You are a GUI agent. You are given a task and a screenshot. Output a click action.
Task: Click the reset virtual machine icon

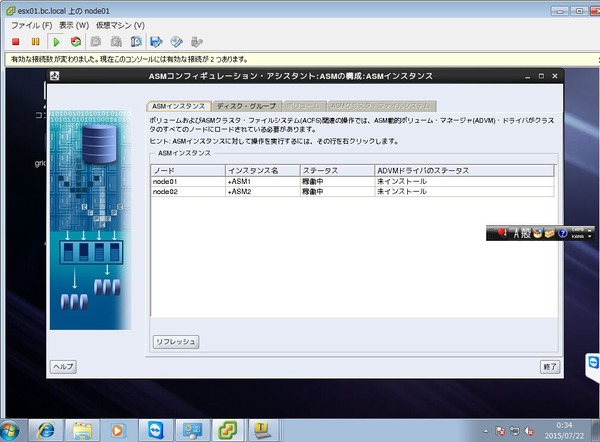click(76, 42)
